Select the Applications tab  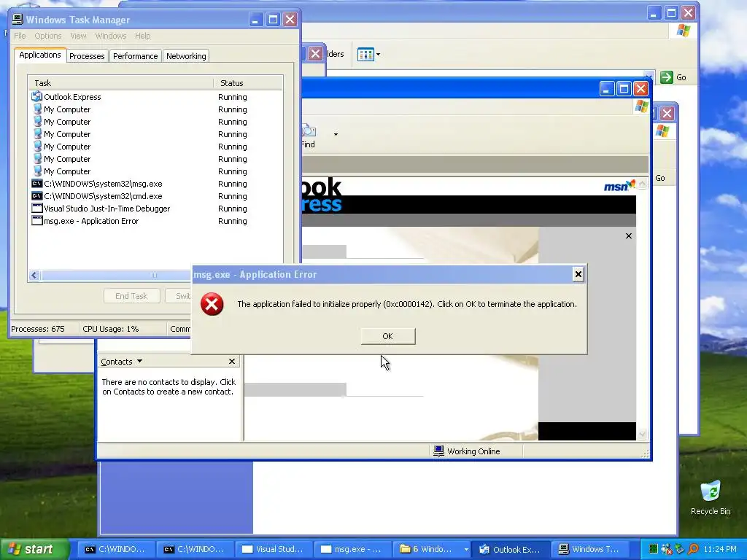coord(40,55)
